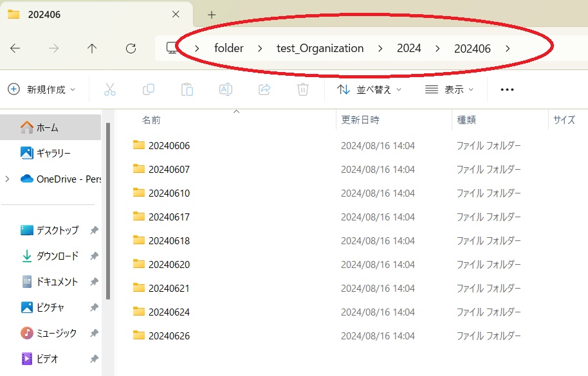Image resolution: width=588 pixels, height=376 pixels.
Task: Click the Delete icon
Action: point(302,89)
